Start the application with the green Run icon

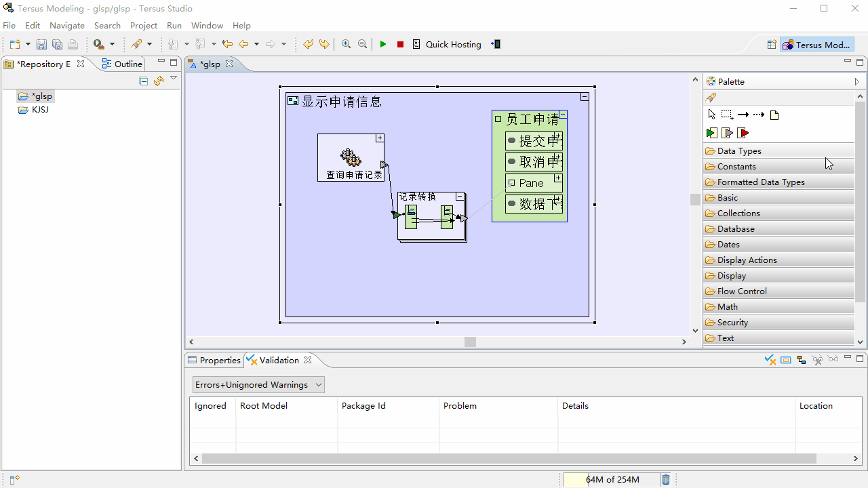[x=383, y=45]
